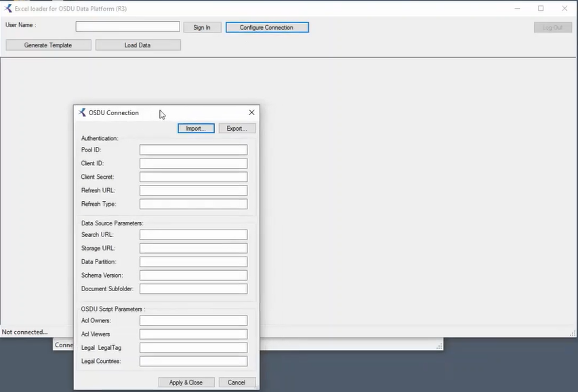Screen dimensions: 578x392
Task: Click the Search URL field
Action: (x=194, y=235)
